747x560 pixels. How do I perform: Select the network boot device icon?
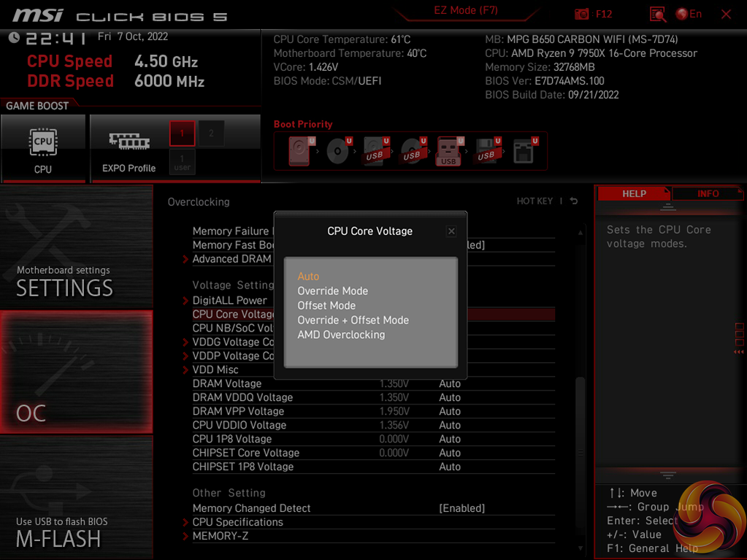(x=525, y=151)
